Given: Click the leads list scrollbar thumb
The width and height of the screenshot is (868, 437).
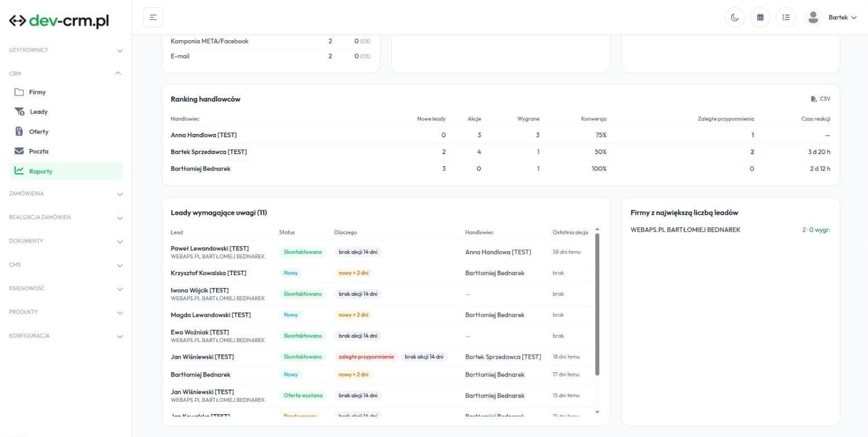Looking at the screenshot, I should click(x=598, y=304).
